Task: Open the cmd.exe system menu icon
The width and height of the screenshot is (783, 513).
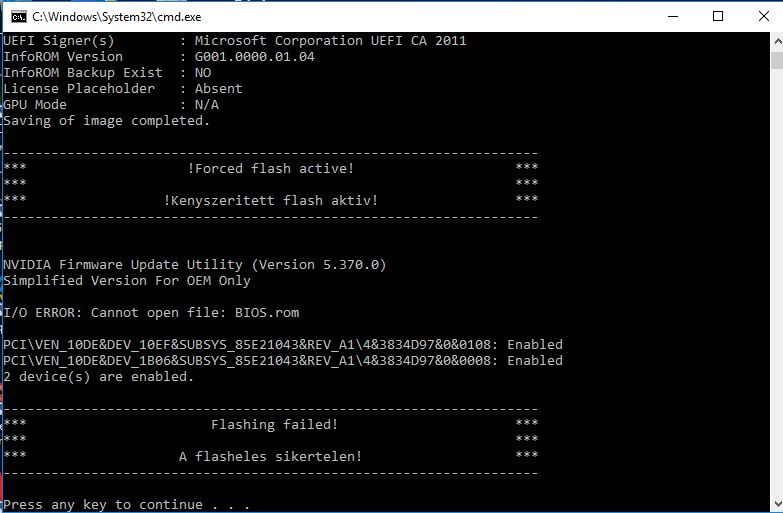Action: point(18,16)
